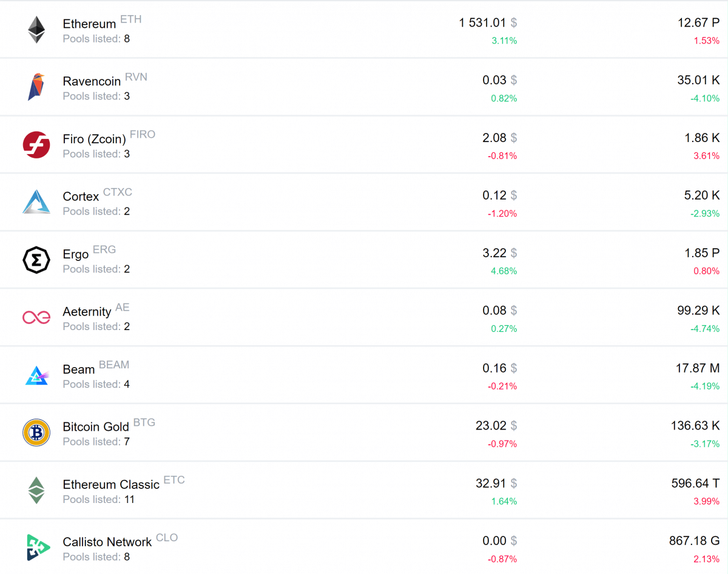
Task: Click Ethereum price 1 531.01 $
Action: click(x=487, y=23)
